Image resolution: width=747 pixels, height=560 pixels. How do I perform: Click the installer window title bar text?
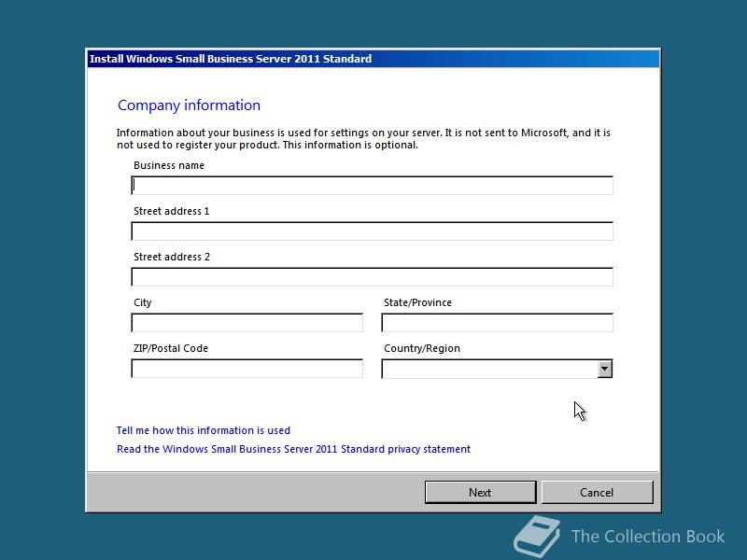[x=231, y=59]
